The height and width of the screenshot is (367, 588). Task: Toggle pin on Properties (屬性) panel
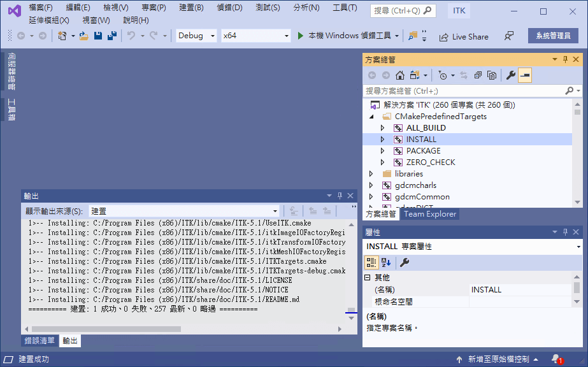click(x=566, y=232)
